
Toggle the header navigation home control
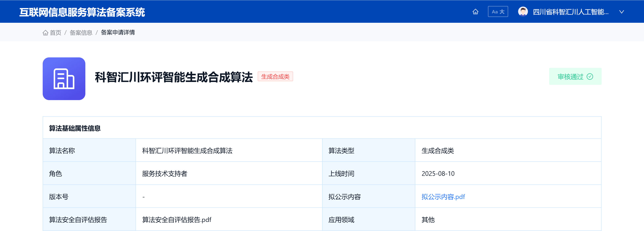(476, 11)
